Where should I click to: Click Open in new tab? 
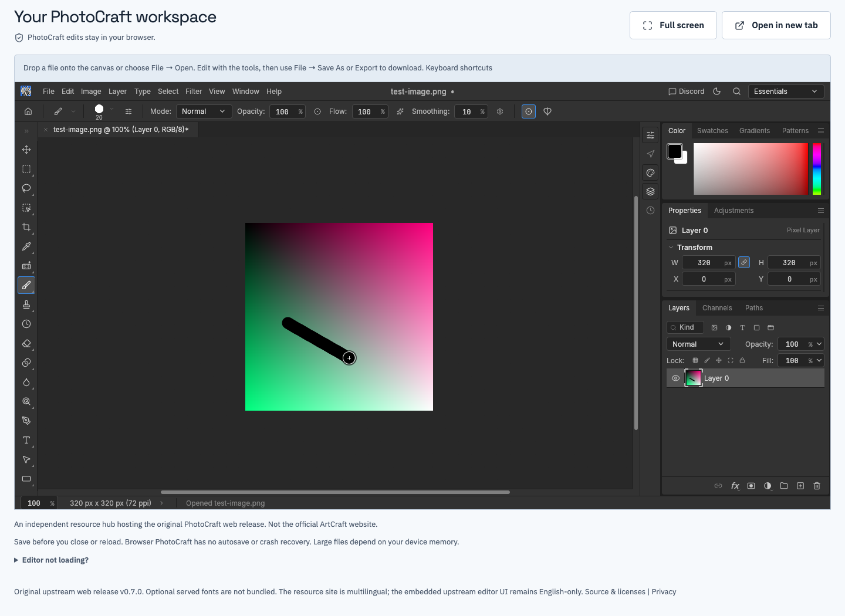tap(776, 25)
